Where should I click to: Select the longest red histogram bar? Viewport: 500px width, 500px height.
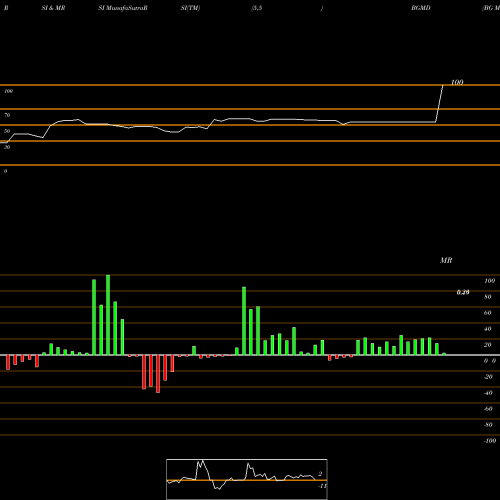[158, 374]
